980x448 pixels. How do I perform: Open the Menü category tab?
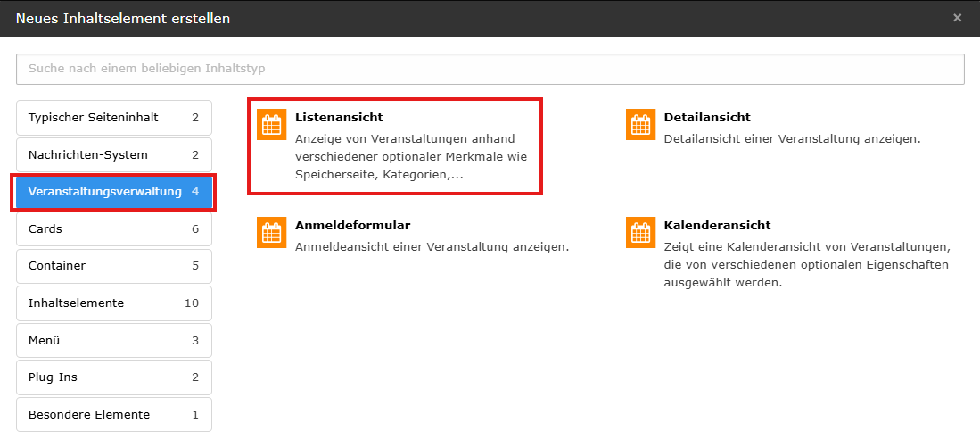coord(113,341)
